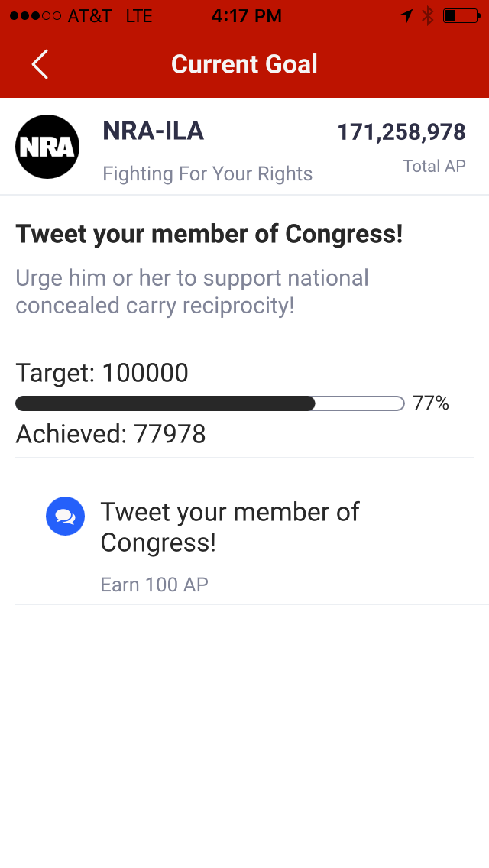The image size is (489, 868).
Task: Tap the back arrow in header
Action: tap(40, 64)
